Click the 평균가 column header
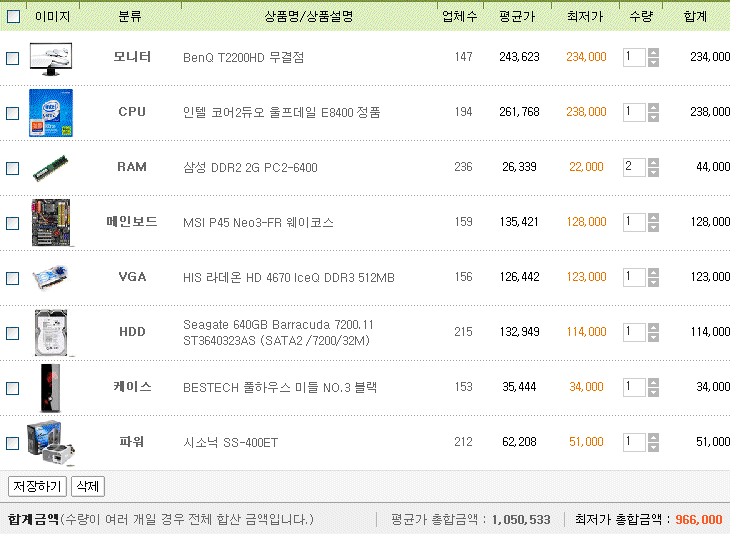731x534 pixels. [517, 17]
